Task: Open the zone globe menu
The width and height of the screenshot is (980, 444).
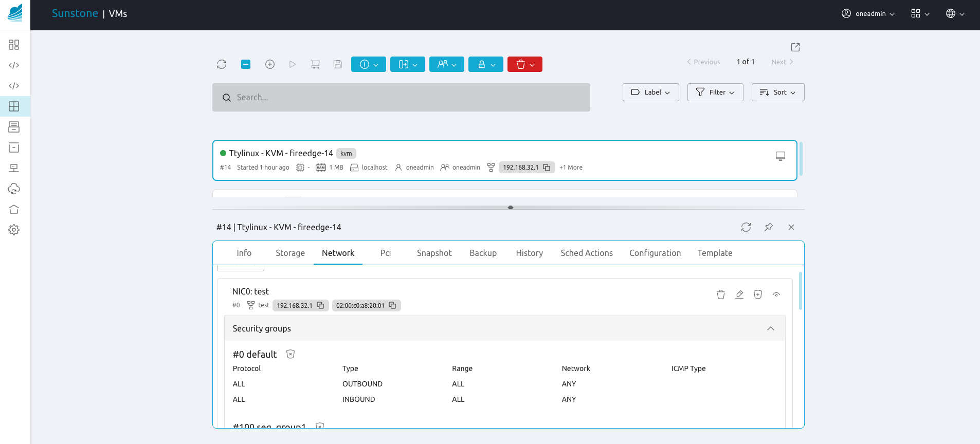Action: (955, 14)
